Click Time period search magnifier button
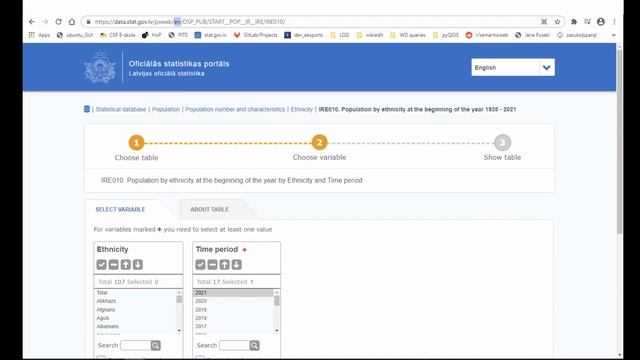Image resolution: width=640 pixels, height=360 pixels. click(x=254, y=345)
